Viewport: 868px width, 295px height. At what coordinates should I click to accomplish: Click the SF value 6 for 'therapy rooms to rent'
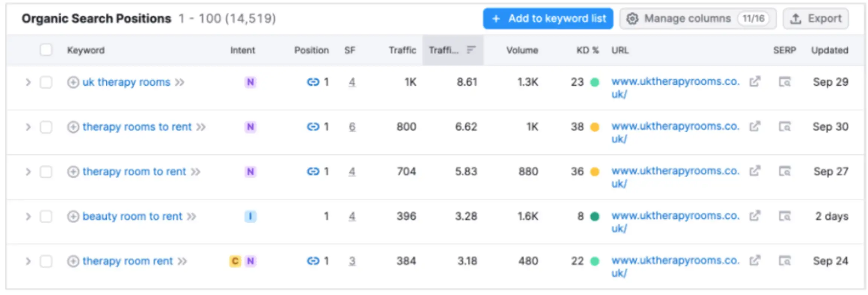click(x=352, y=127)
